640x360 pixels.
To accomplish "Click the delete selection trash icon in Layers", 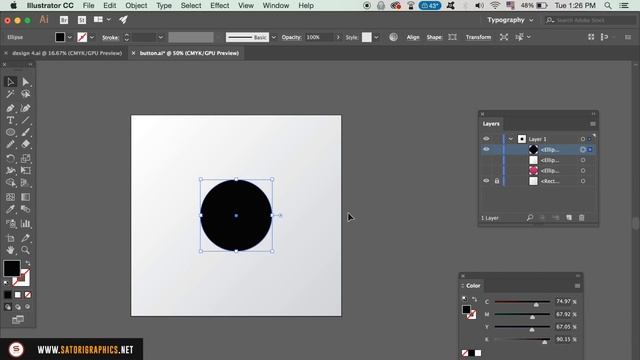I will [x=582, y=218].
